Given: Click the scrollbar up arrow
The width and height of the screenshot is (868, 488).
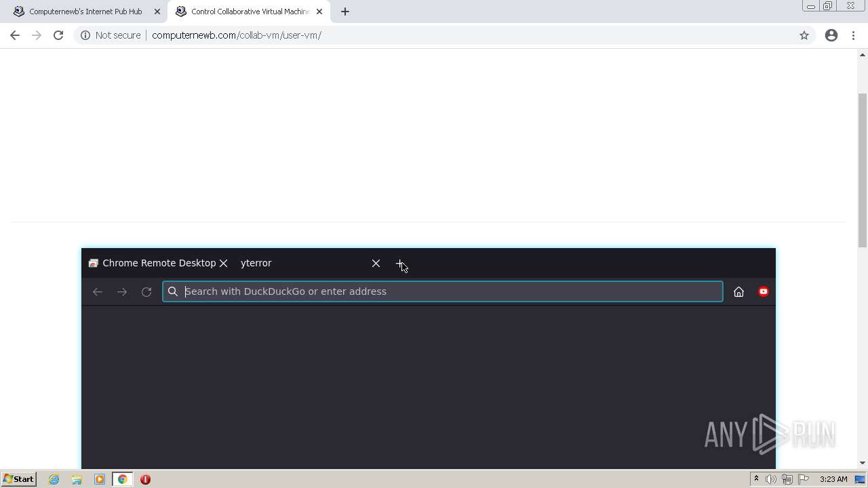Looking at the screenshot, I should 863,54.
